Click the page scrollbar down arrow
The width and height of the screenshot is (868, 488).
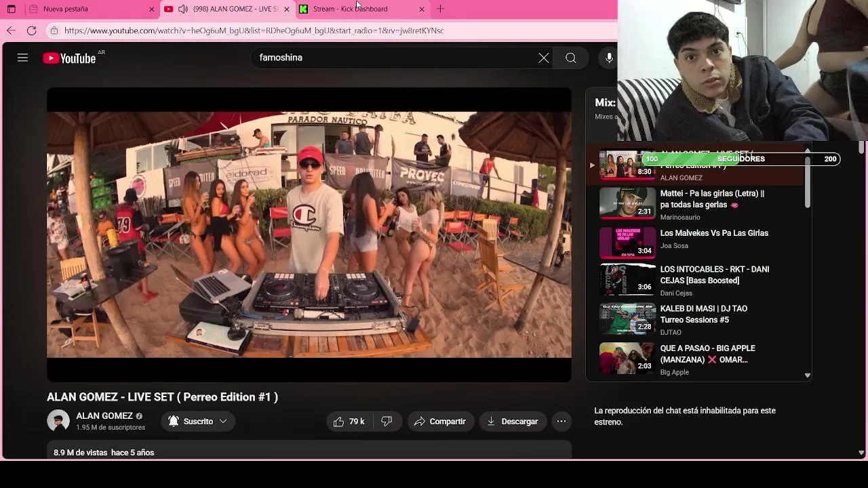[861, 452]
